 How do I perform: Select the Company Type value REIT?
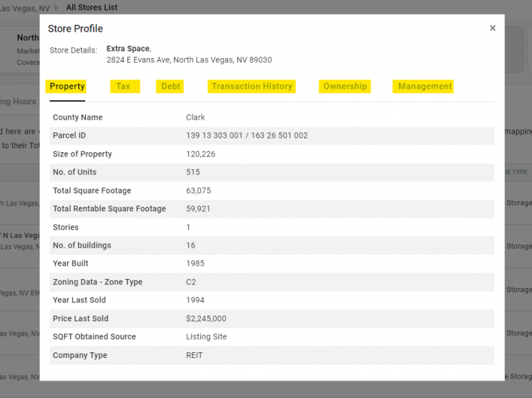(x=194, y=355)
